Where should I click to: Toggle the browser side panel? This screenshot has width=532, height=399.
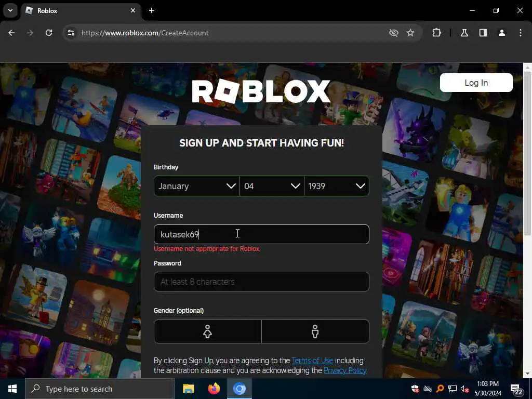483,33
